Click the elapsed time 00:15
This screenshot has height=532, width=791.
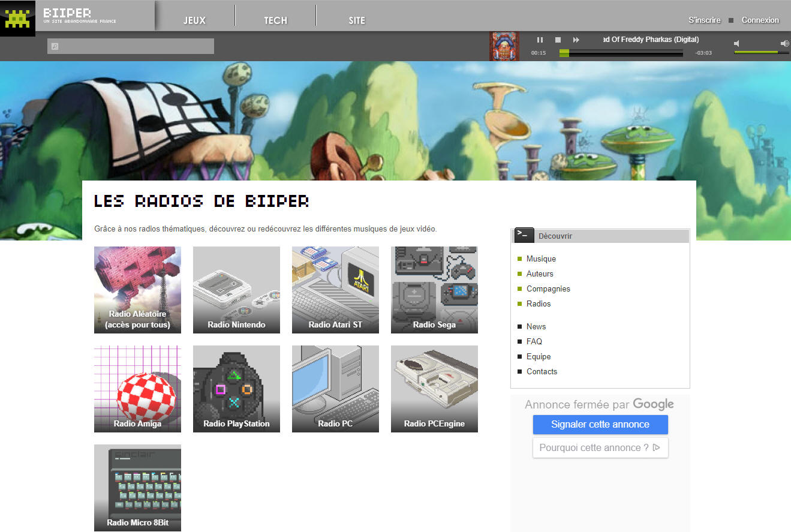pyautogui.click(x=539, y=53)
